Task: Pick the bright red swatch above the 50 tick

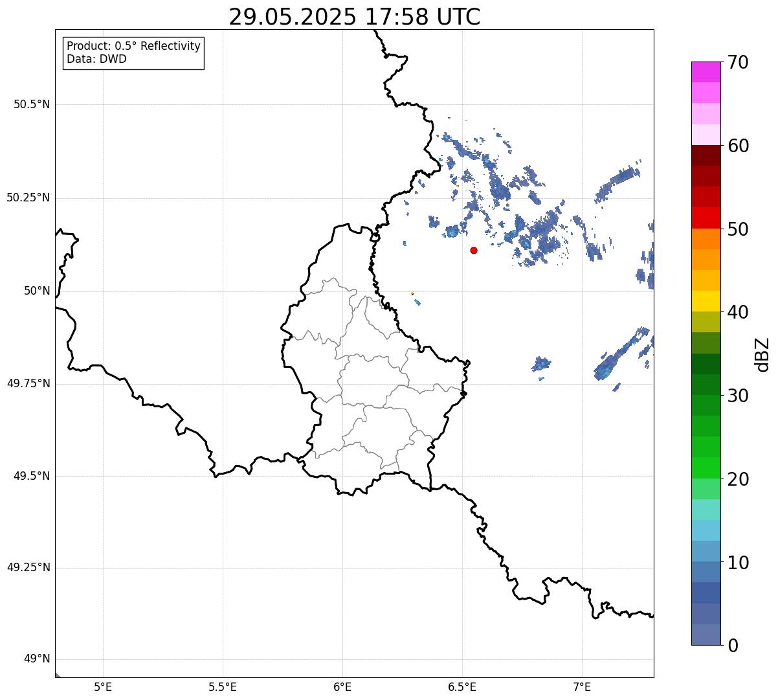Action: (x=706, y=218)
